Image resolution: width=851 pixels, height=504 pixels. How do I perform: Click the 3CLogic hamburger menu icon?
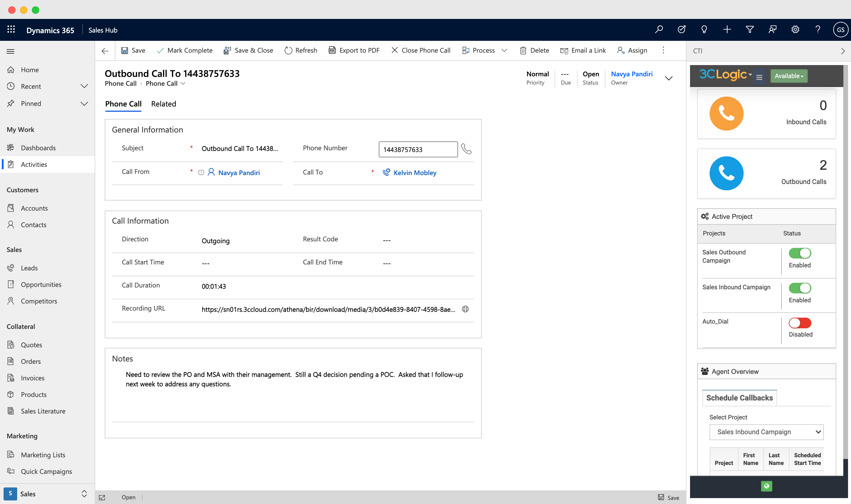tap(759, 77)
